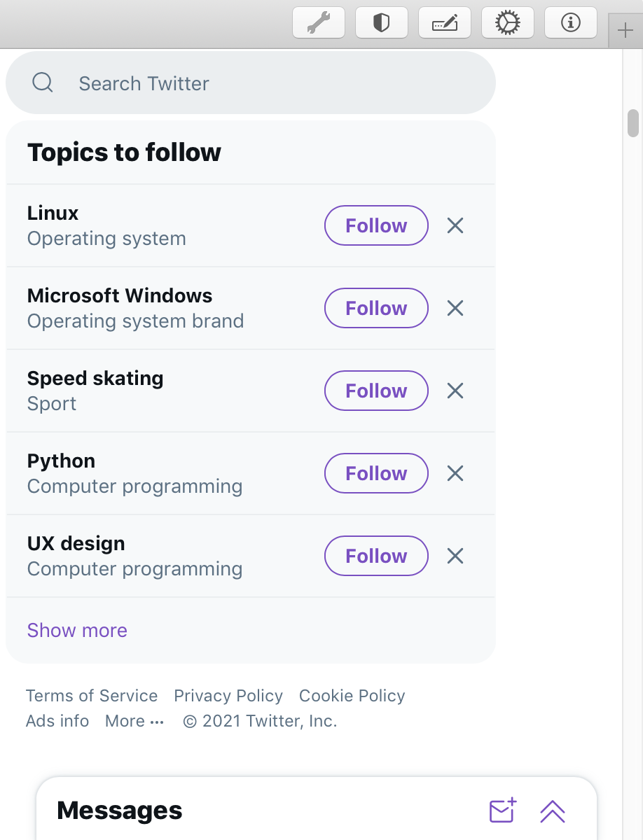Follow the Python topic
The image size is (643, 840).
click(x=376, y=473)
